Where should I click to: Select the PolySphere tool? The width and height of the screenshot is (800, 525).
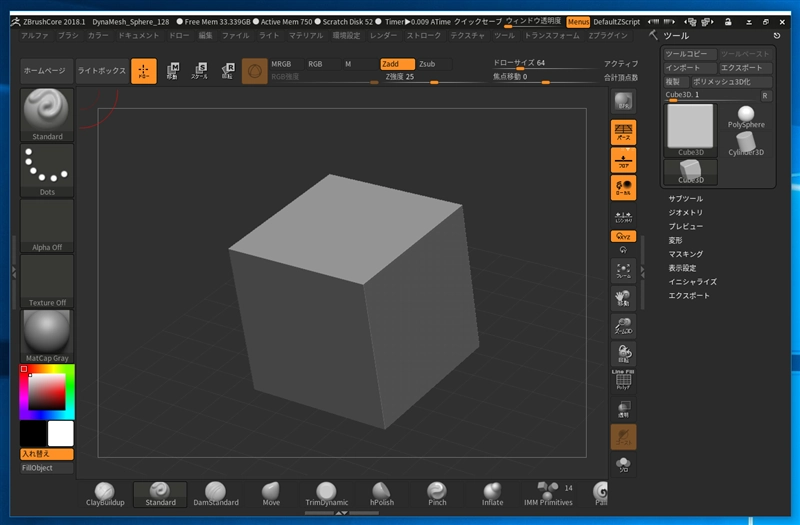click(x=746, y=117)
